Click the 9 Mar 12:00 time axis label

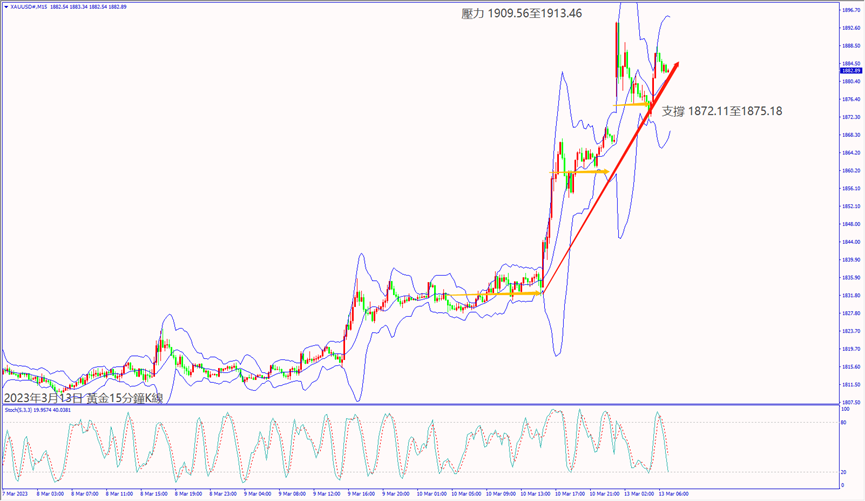pos(327,493)
